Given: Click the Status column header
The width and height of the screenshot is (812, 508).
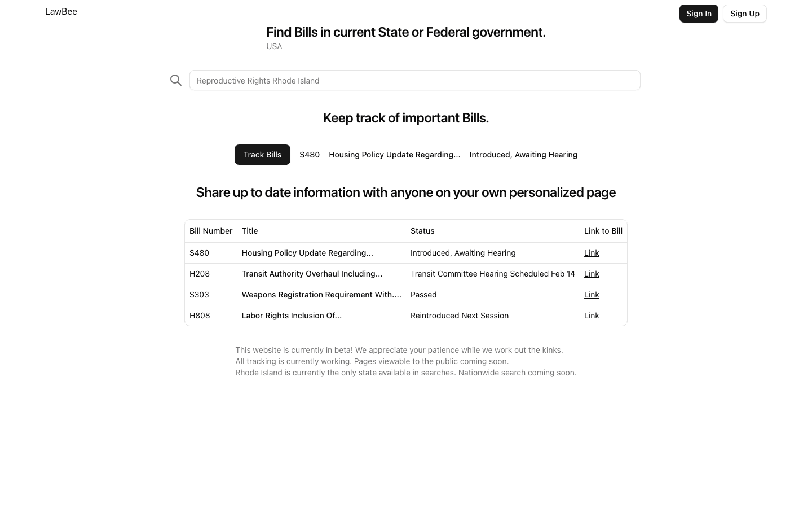Looking at the screenshot, I should [x=422, y=231].
